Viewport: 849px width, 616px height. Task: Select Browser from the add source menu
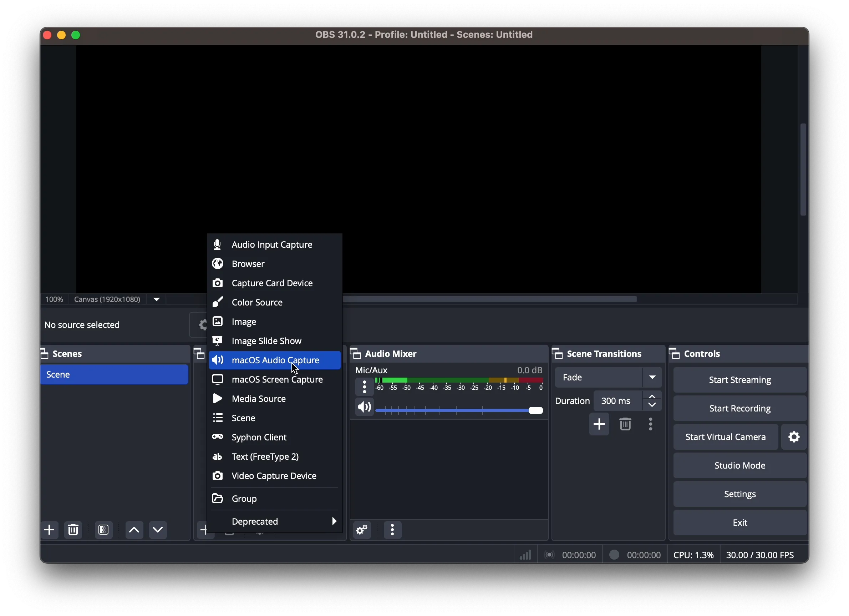[248, 264]
